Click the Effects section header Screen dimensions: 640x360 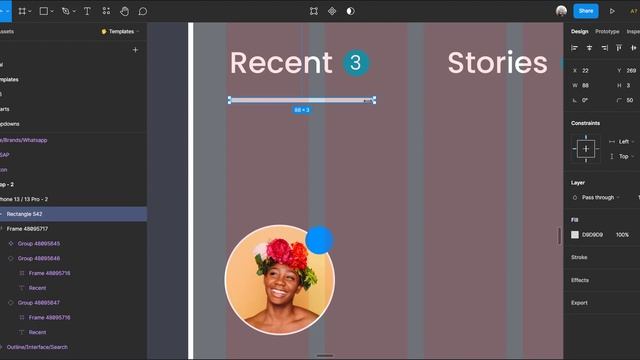(x=580, y=280)
